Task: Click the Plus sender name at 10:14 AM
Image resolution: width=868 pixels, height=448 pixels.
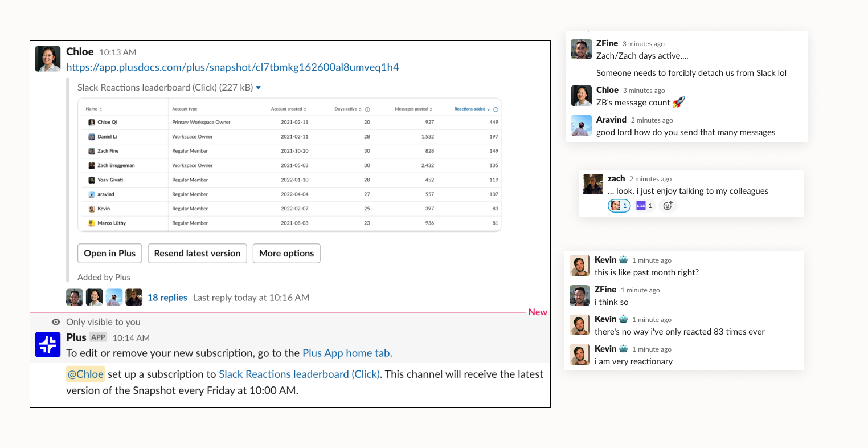Action: click(x=76, y=337)
